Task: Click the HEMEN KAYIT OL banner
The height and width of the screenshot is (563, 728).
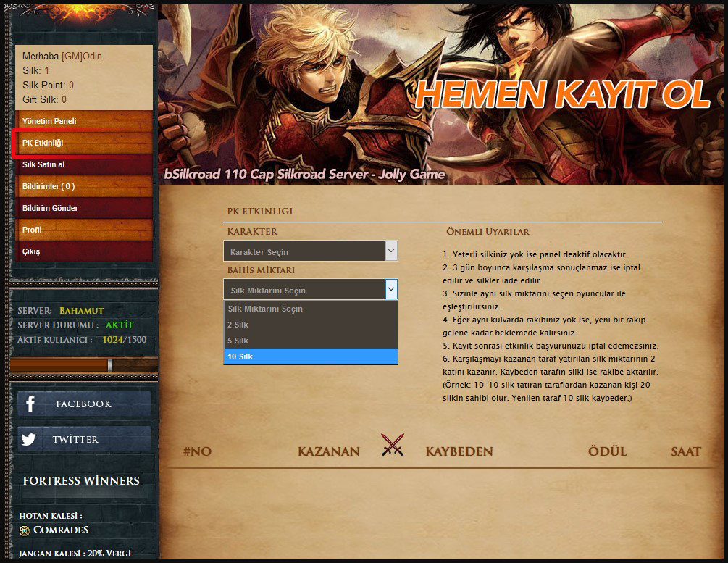Action: tap(562, 94)
